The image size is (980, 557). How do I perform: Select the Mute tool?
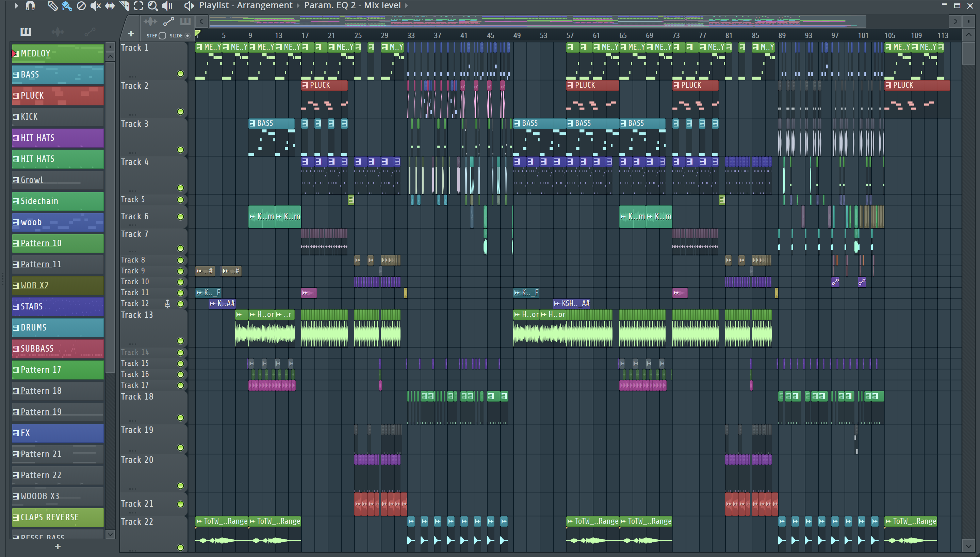click(95, 5)
